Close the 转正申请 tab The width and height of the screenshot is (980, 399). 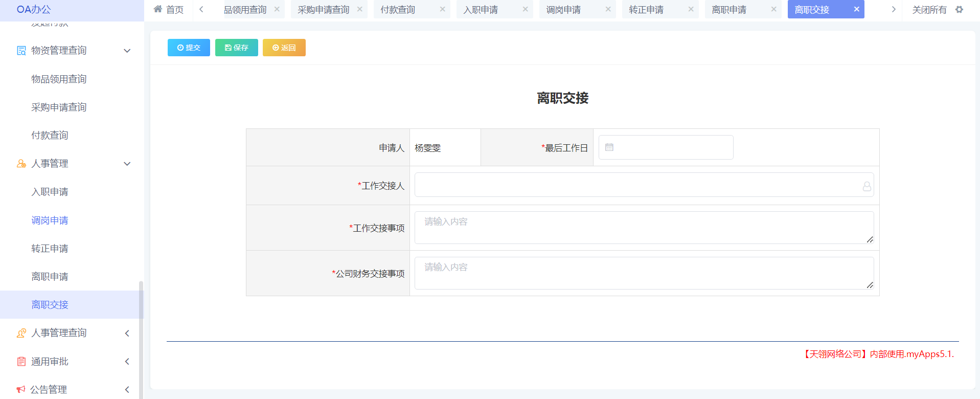(691, 9)
